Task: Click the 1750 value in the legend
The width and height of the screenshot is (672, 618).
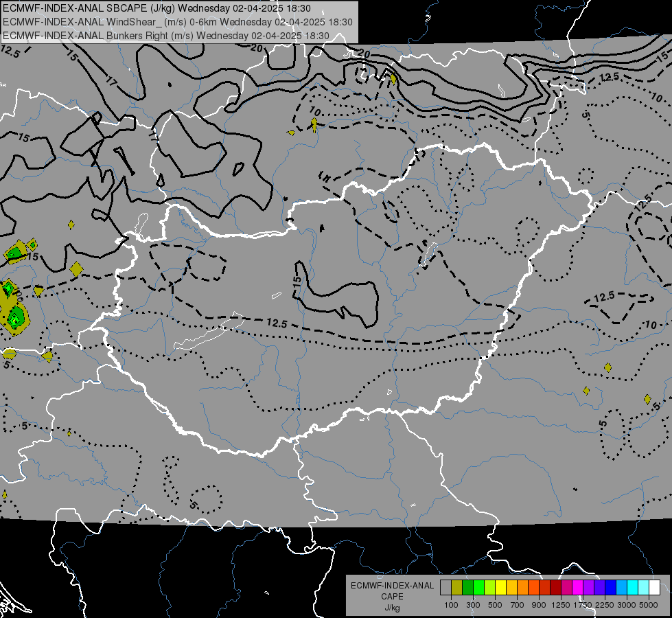Action: [583, 605]
